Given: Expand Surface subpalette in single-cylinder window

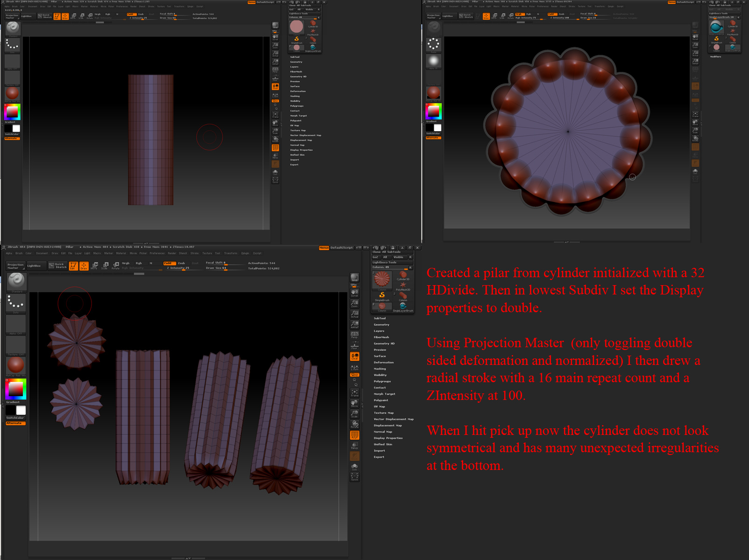Looking at the screenshot, I should pyautogui.click(x=295, y=86).
